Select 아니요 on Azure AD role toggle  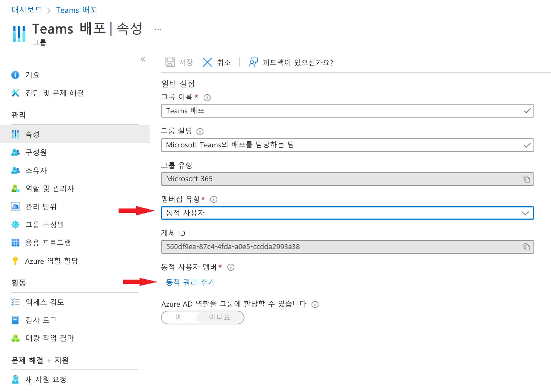pyautogui.click(x=219, y=317)
